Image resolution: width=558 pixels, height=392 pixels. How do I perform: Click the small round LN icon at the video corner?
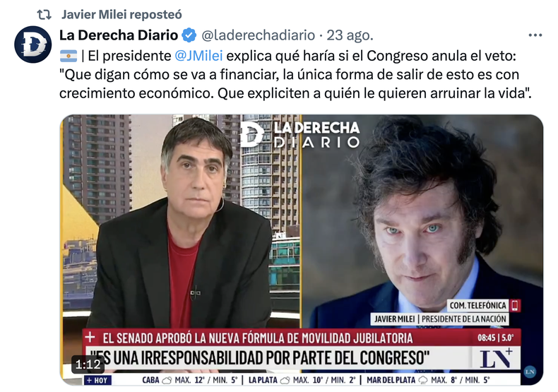click(530, 372)
